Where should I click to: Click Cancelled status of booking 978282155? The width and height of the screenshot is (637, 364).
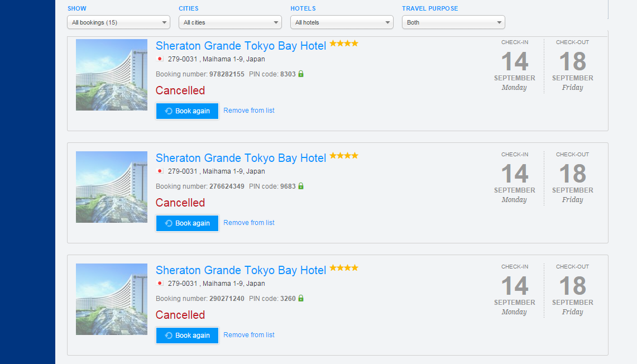(180, 90)
